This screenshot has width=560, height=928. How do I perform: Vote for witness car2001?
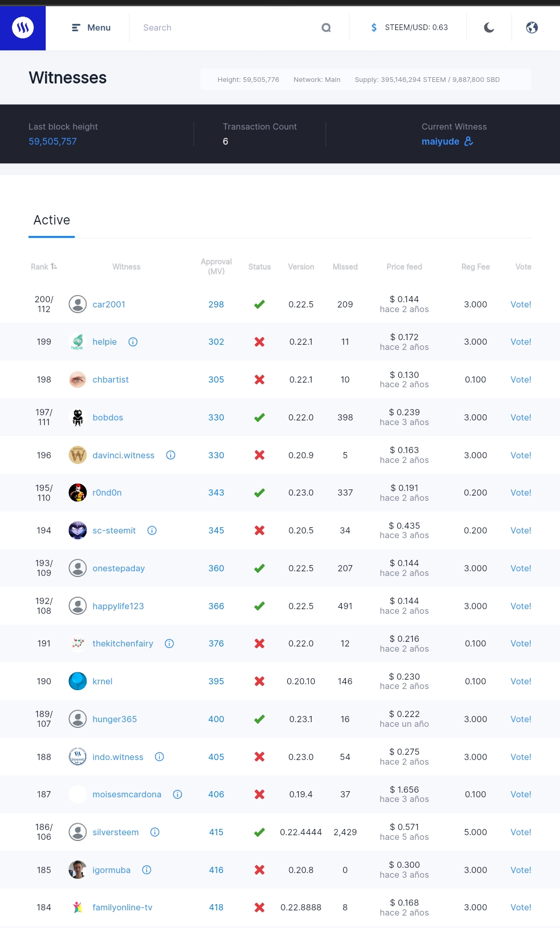(521, 304)
